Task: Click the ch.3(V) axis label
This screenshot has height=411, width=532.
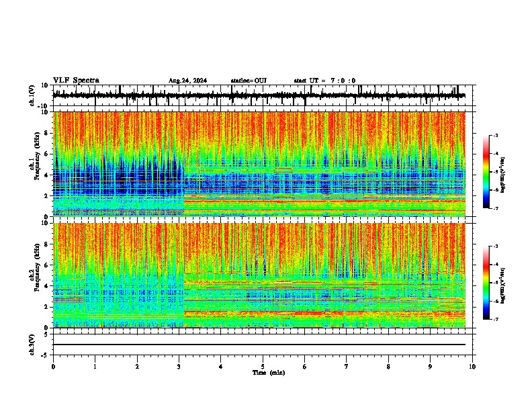Action: tap(32, 345)
